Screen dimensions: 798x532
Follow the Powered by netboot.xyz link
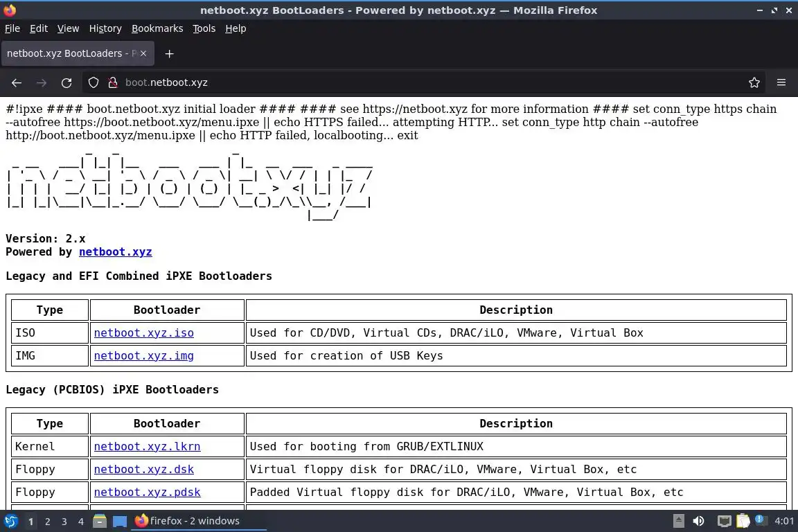(x=116, y=252)
